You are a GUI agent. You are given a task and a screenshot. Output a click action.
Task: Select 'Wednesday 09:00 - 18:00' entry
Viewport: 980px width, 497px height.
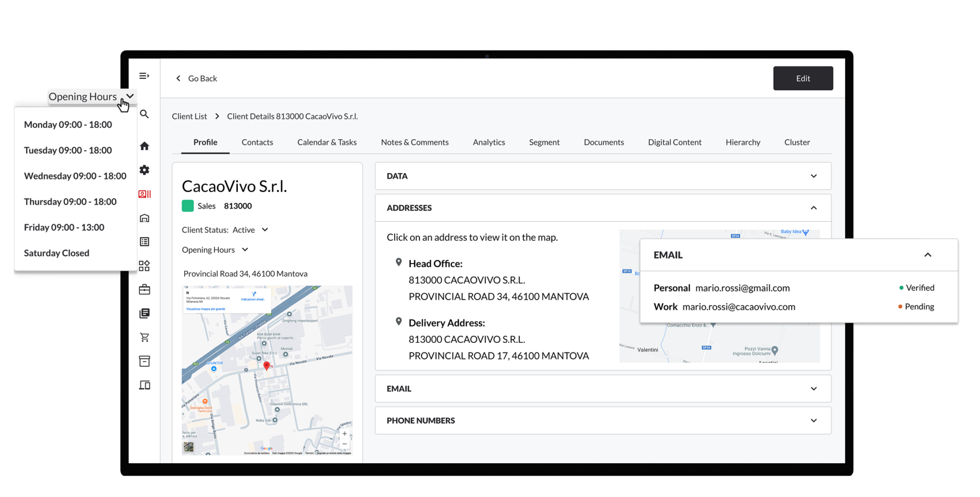tap(75, 176)
